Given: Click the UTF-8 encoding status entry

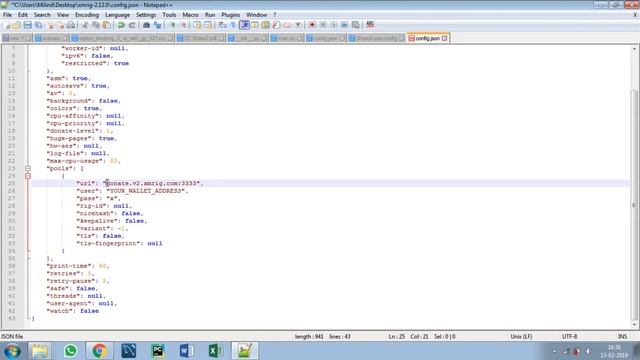Looking at the screenshot, I should coord(569,337).
